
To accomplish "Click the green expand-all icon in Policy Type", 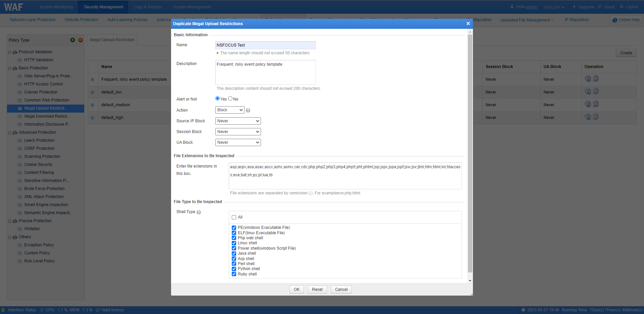I will (72, 40).
